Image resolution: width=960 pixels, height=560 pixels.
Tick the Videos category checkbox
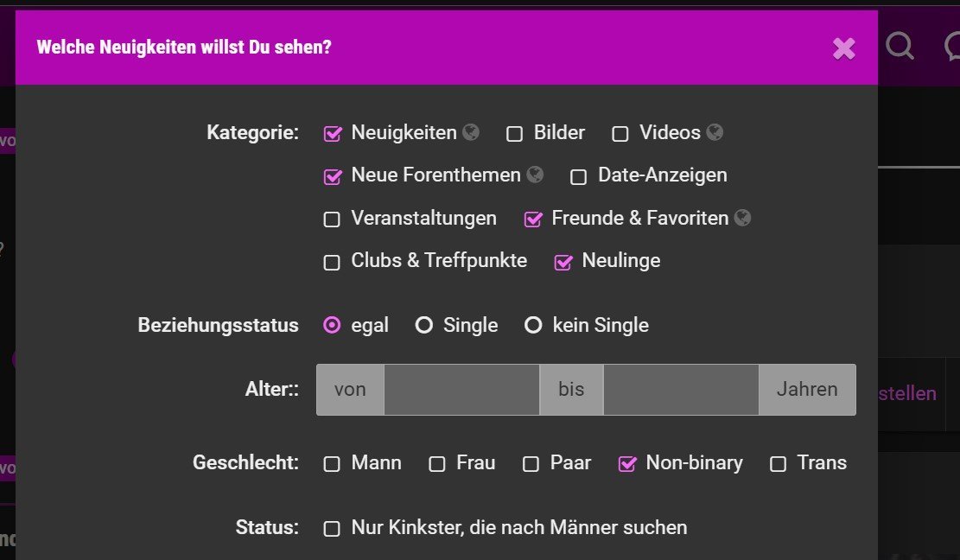click(620, 134)
